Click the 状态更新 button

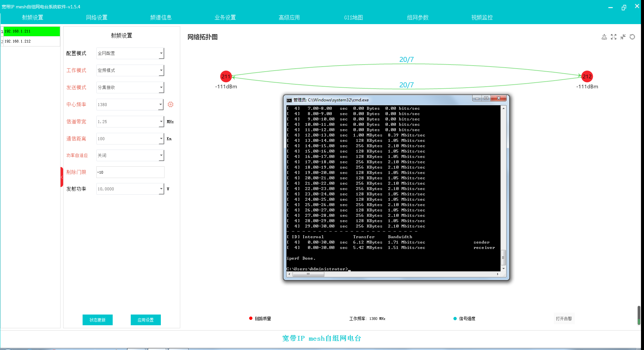[98, 320]
